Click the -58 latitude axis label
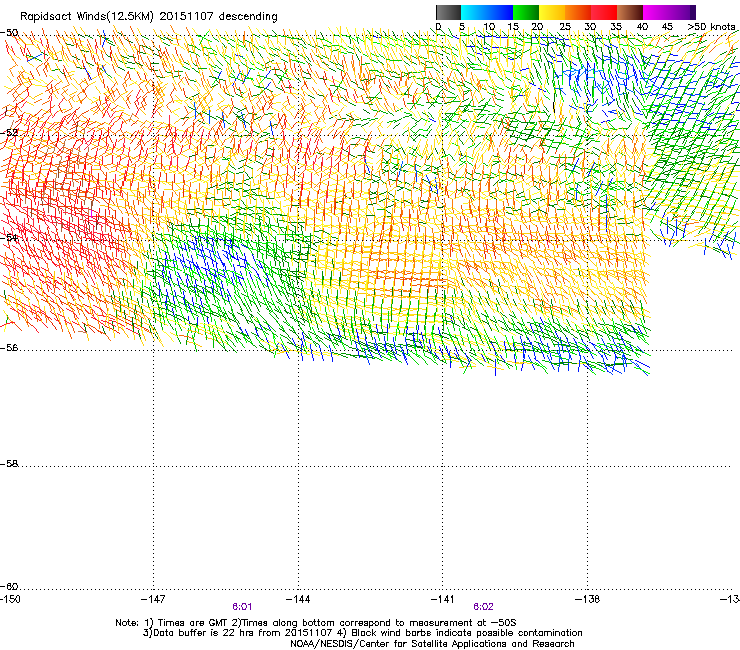The image size is (740, 650). tap(9, 464)
